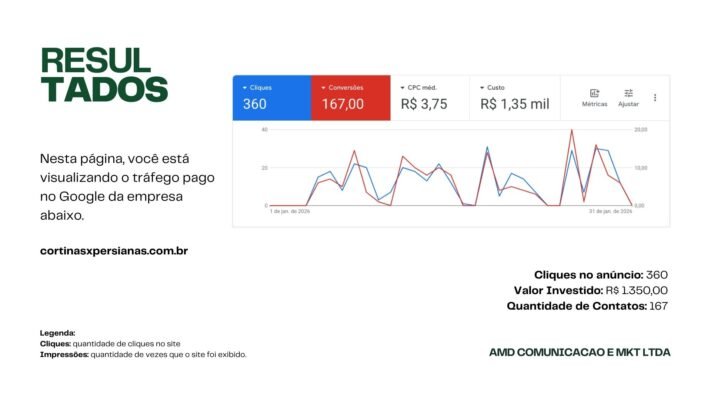Click the Legenda label

pos(58,332)
